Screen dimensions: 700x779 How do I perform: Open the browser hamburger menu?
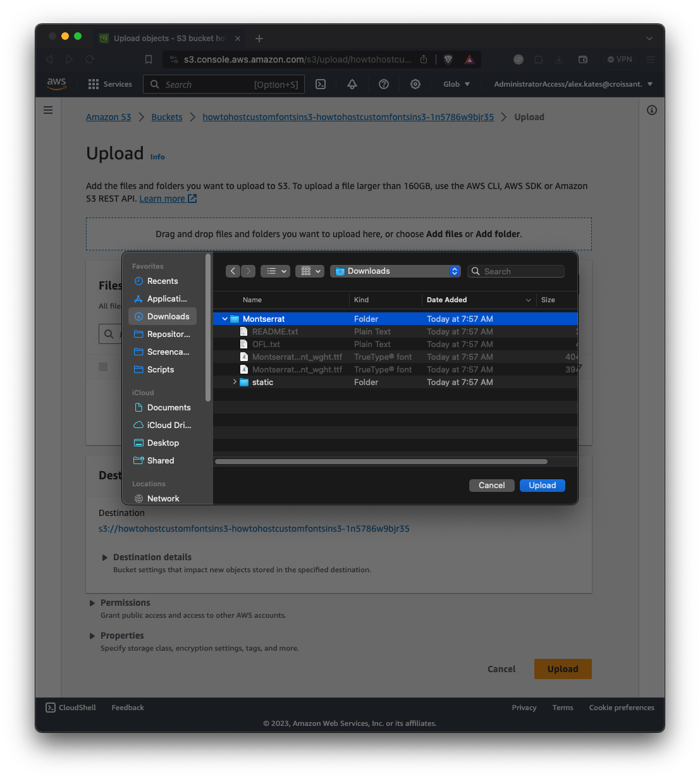click(x=651, y=59)
